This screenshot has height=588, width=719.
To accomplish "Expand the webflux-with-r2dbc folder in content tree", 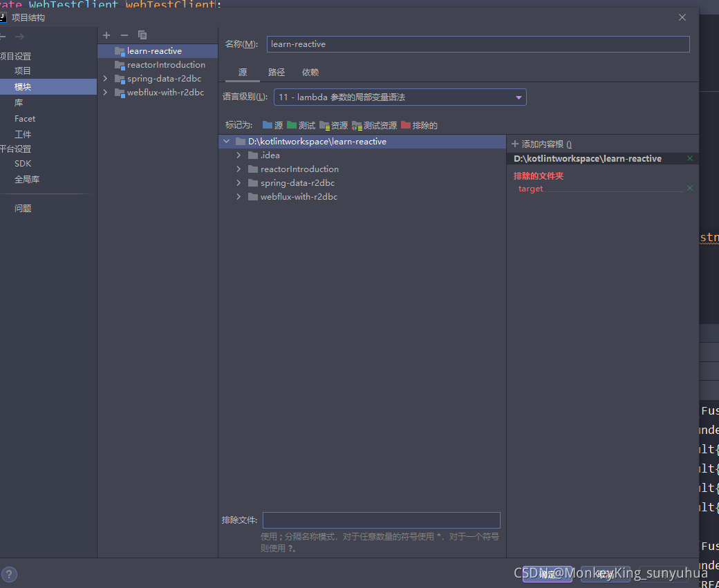I will [x=239, y=197].
